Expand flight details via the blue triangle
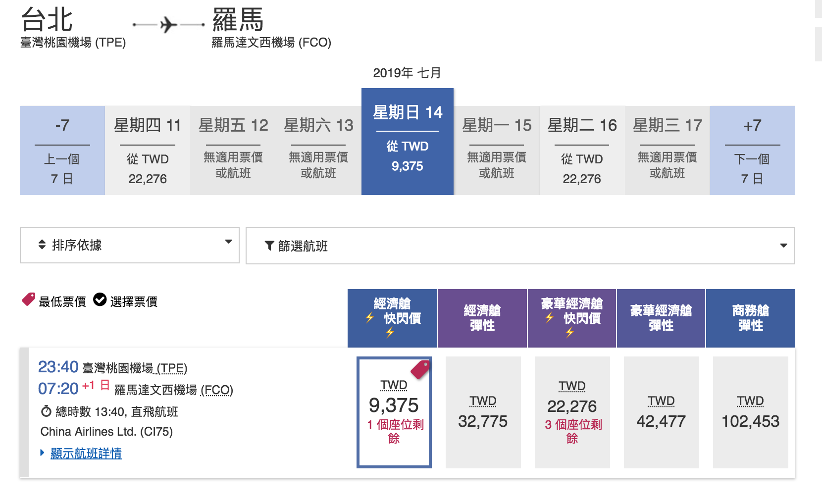The width and height of the screenshot is (822, 504). click(43, 453)
